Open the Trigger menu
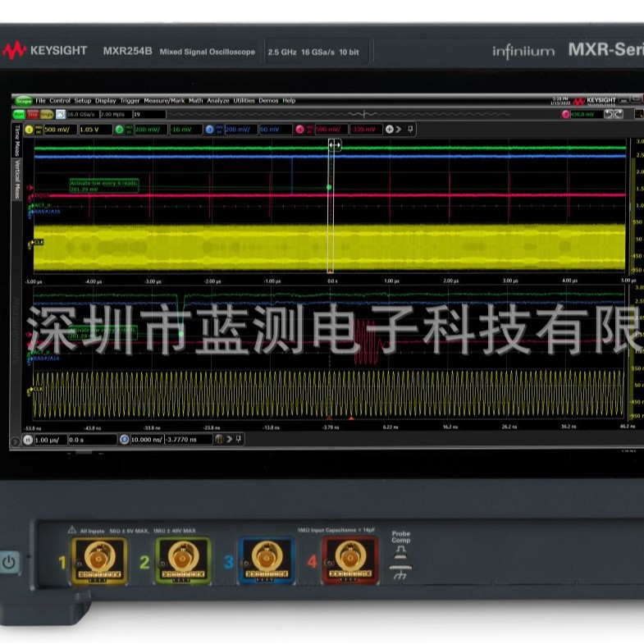644x644 pixels. pyautogui.click(x=130, y=101)
